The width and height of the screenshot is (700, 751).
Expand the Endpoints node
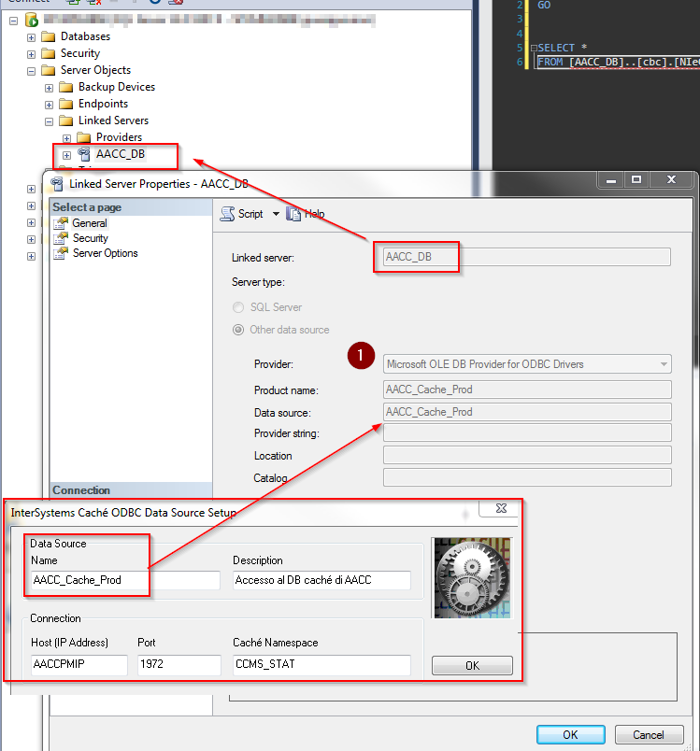pos(49,105)
